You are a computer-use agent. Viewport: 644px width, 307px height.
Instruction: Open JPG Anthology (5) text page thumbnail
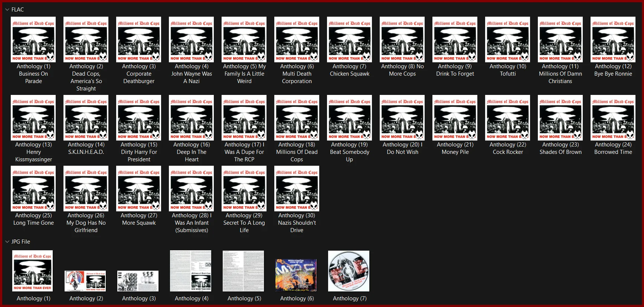[243, 271]
